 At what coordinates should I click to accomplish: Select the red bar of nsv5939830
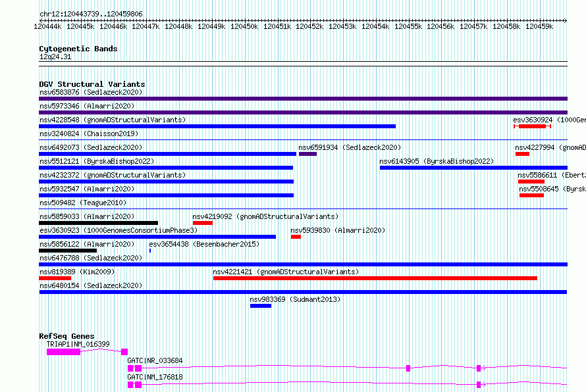pyautogui.click(x=296, y=237)
